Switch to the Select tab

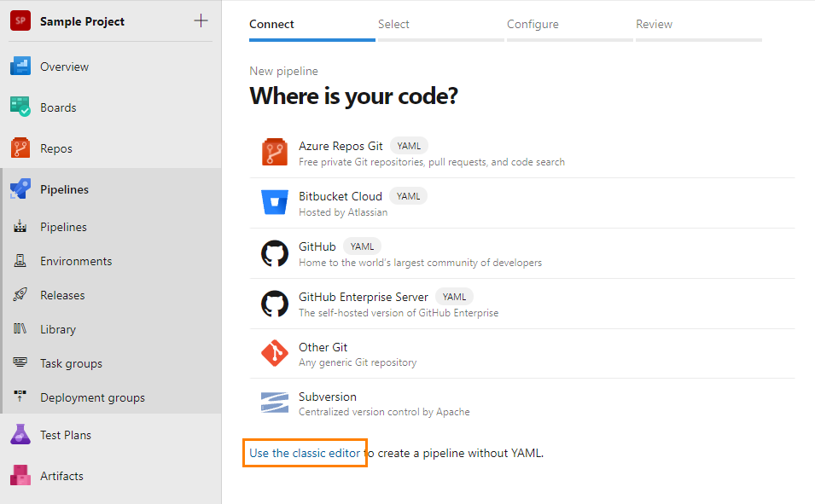coord(393,25)
